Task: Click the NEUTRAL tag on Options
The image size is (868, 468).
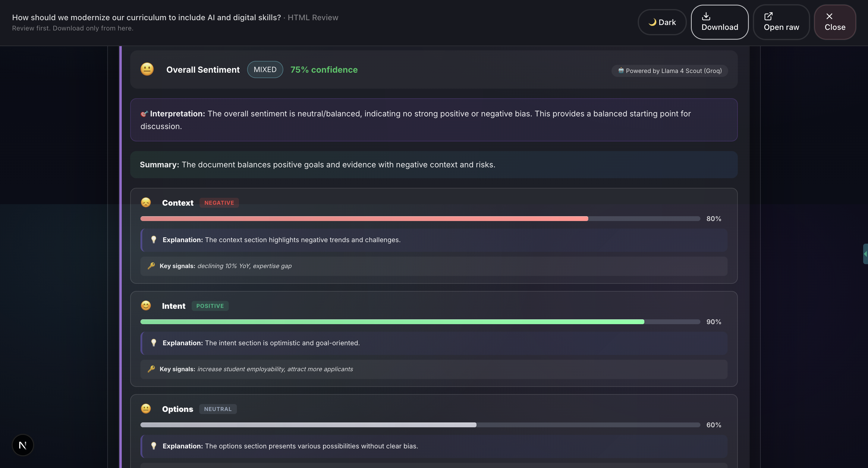Action: [218, 409]
